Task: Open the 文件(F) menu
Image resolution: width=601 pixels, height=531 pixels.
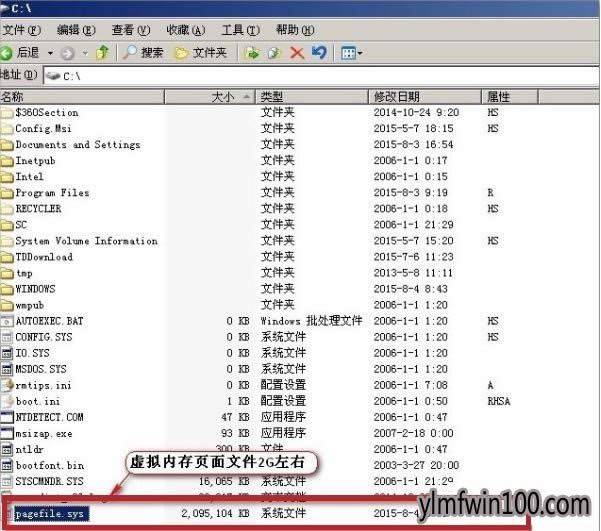Action: point(21,31)
